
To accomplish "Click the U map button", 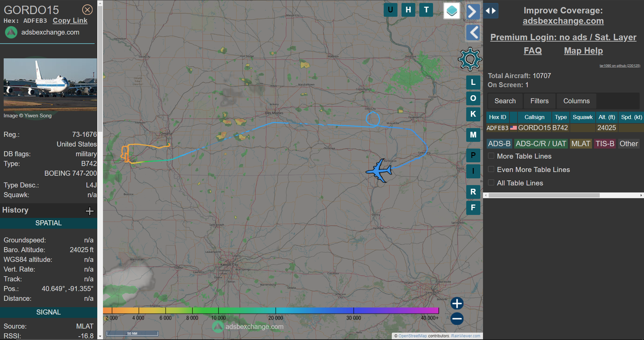I will 390,10.
